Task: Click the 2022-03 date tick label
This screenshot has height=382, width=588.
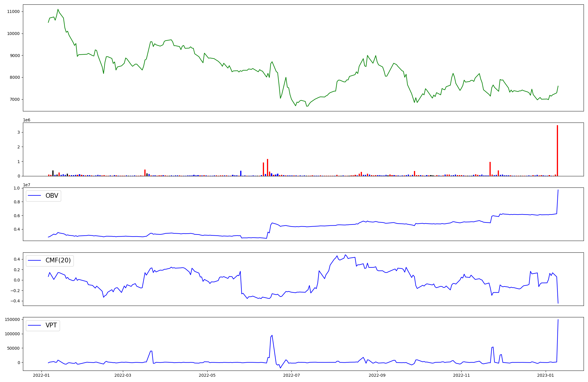Action: point(123,375)
